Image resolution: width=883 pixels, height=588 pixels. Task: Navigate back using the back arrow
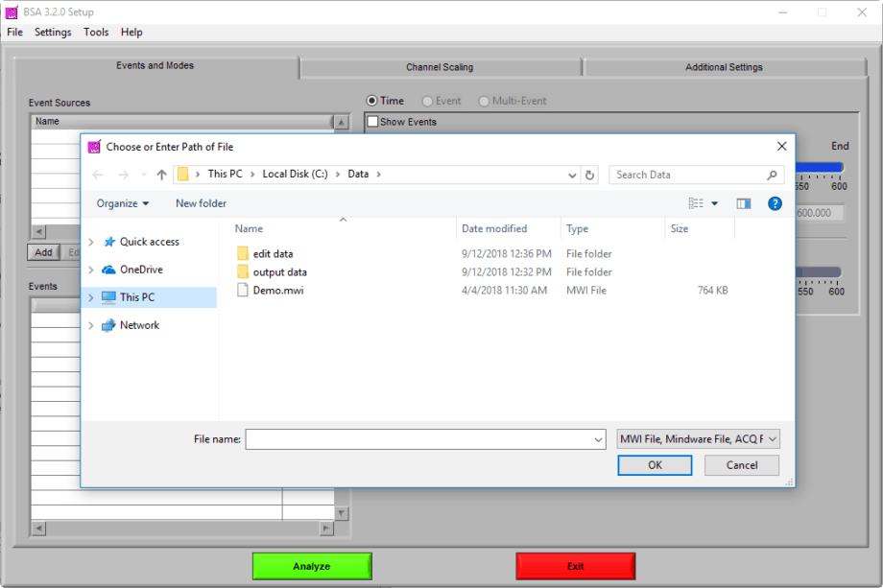[x=97, y=174]
